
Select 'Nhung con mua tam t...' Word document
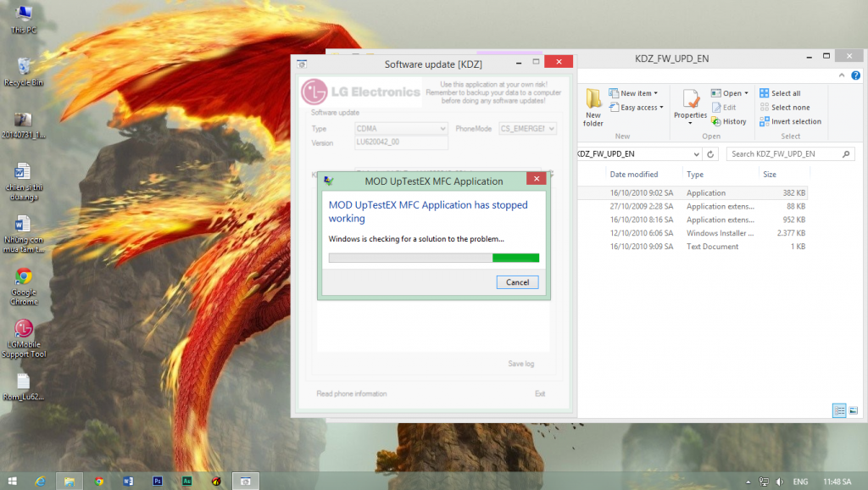(x=24, y=234)
